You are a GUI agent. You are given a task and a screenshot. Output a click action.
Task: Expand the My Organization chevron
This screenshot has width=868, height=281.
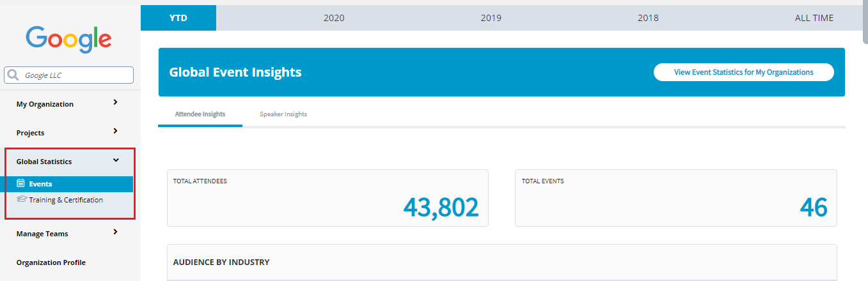pyautogui.click(x=115, y=102)
